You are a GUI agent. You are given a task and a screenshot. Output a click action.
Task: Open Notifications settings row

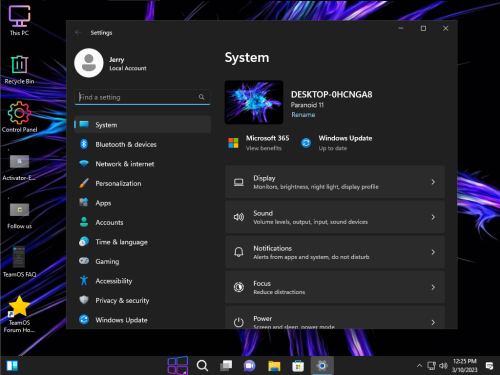tap(335, 252)
